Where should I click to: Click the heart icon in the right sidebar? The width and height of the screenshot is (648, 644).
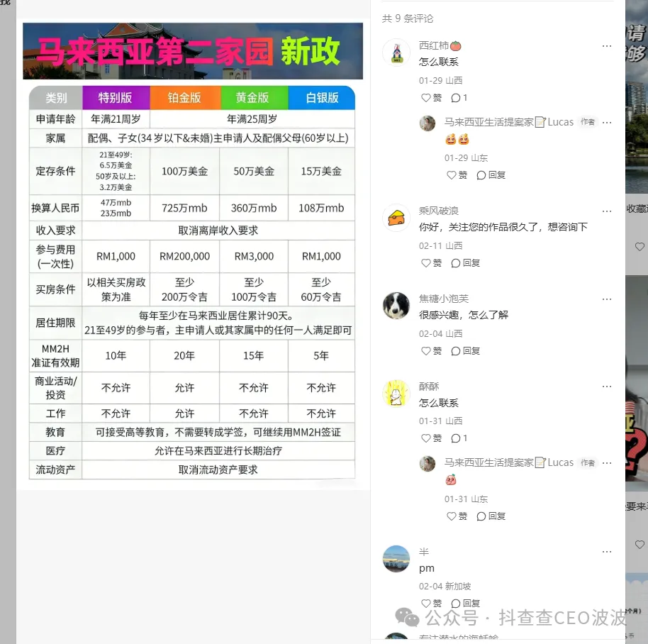click(639, 247)
